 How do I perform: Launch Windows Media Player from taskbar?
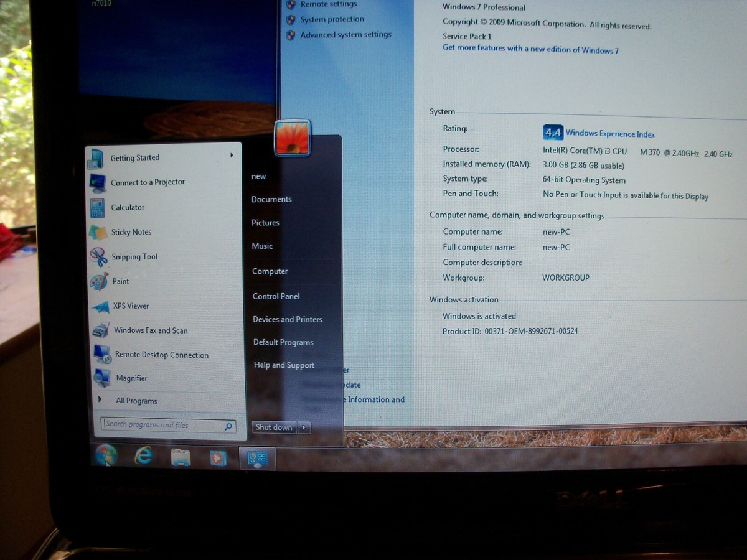pyautogui.click(x=217, y=458)
